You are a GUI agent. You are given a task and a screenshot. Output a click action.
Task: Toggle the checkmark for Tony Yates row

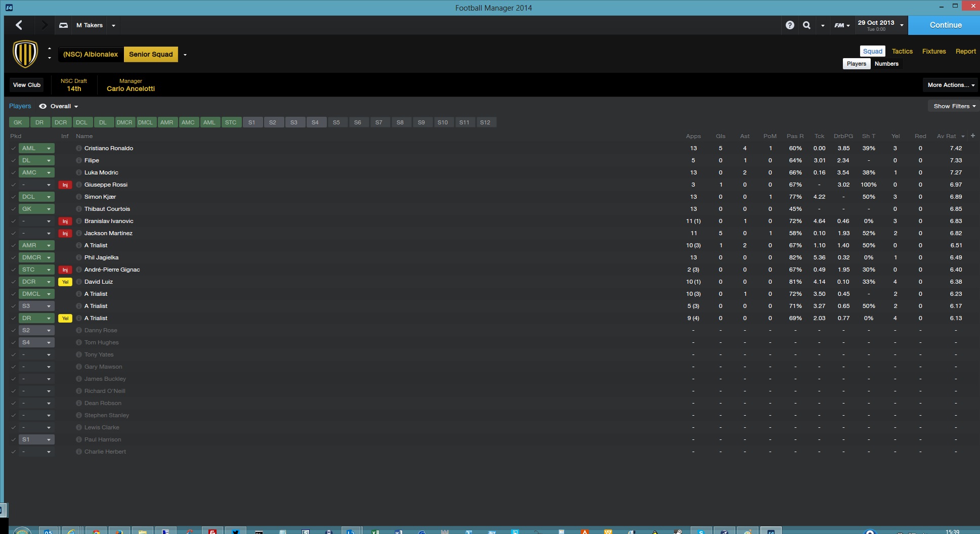[13, 355]
